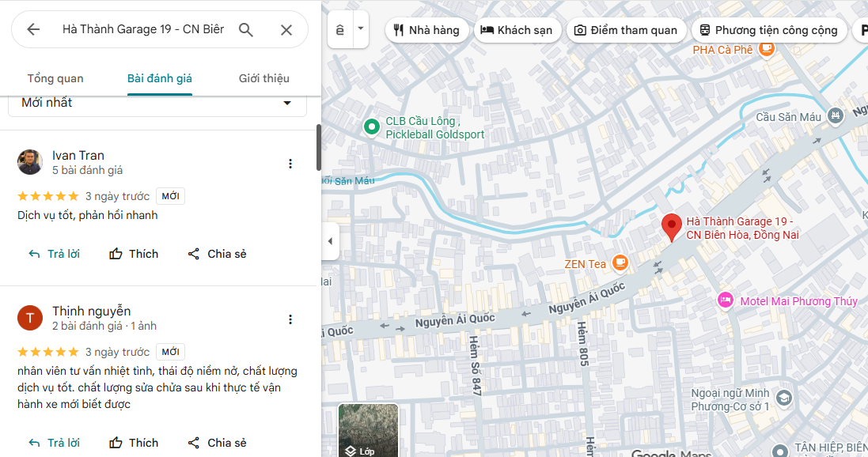
Task: Click the PHA Cà Phê cafe marker
Action: 766,48
